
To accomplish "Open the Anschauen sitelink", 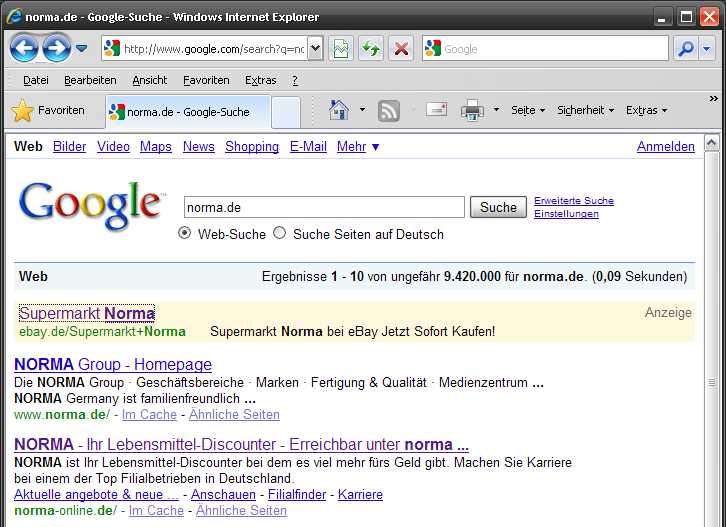I will point(223,495).
